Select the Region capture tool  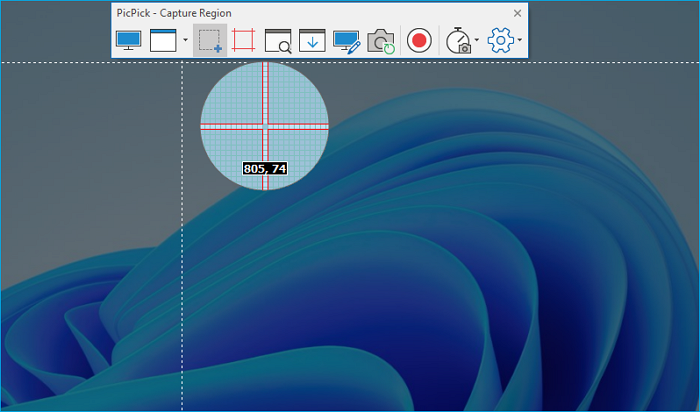point(210,40)
